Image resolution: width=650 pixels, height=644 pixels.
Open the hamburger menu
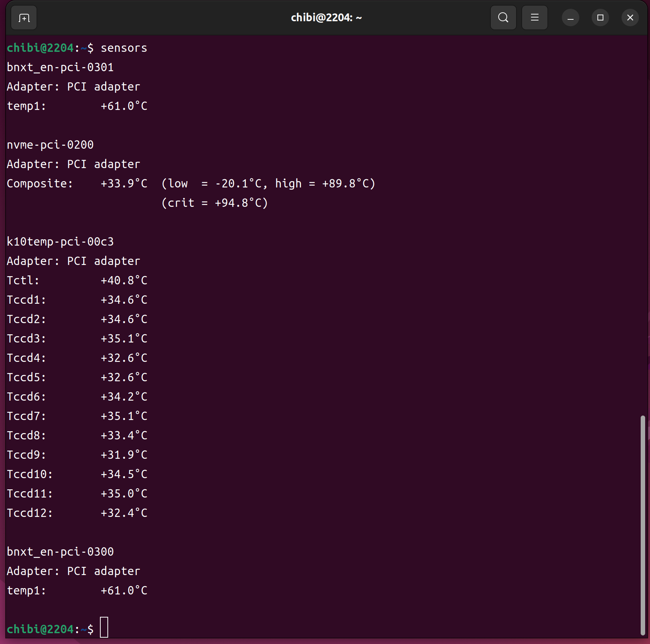click(534, 18)
